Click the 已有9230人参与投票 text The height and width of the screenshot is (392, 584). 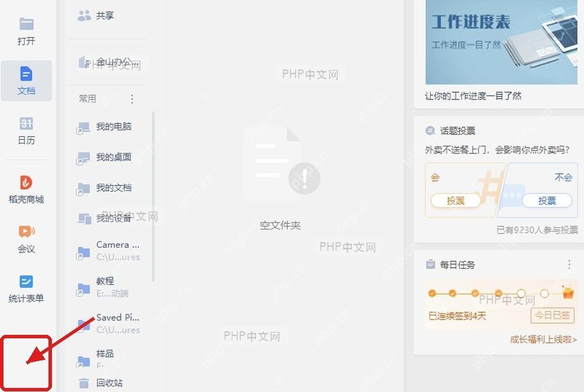537,230
